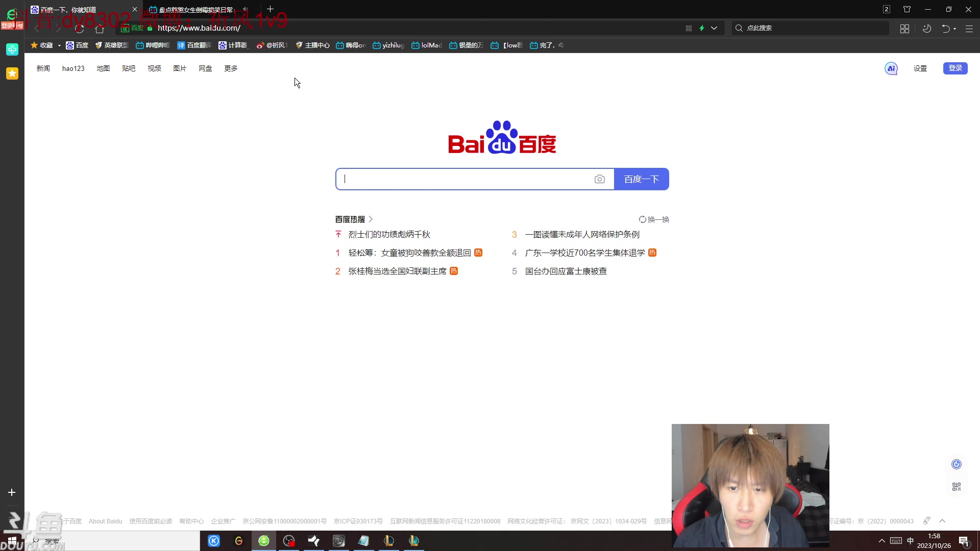This screenshot has width=980, height=551.
Task: Click the '百度一下' search button
Action: [x=642, y=179]
